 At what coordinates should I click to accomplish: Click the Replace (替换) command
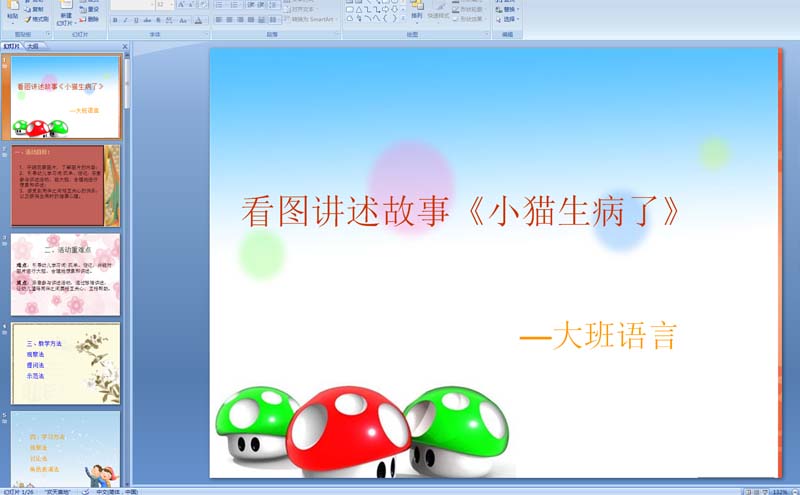point(508,9)
